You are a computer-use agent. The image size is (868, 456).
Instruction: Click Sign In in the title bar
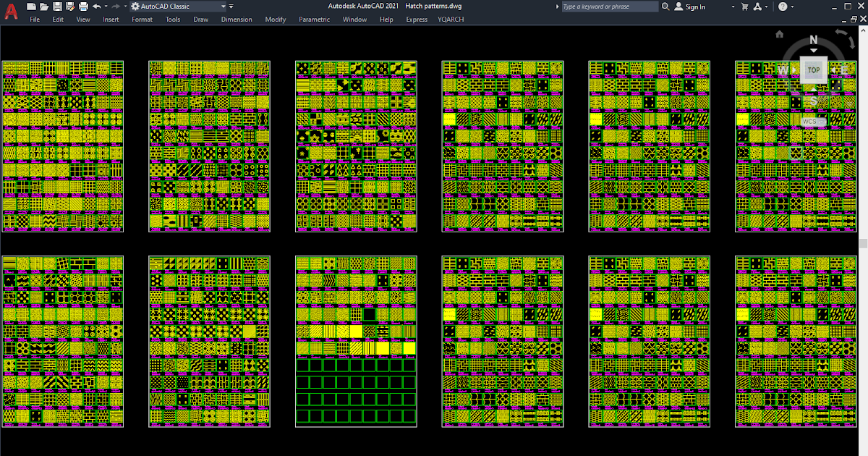pyautogui.click(x=694, y=6)
